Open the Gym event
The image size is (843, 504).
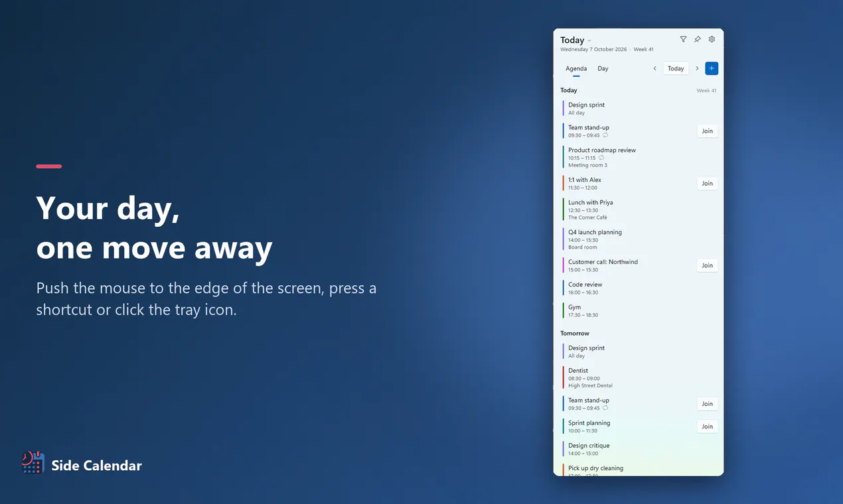[x=639, y=310]
